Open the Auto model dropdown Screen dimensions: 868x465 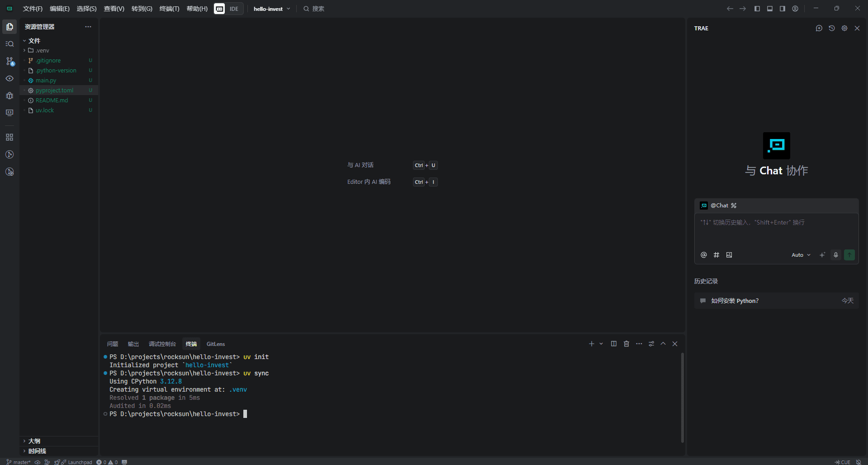801,255
